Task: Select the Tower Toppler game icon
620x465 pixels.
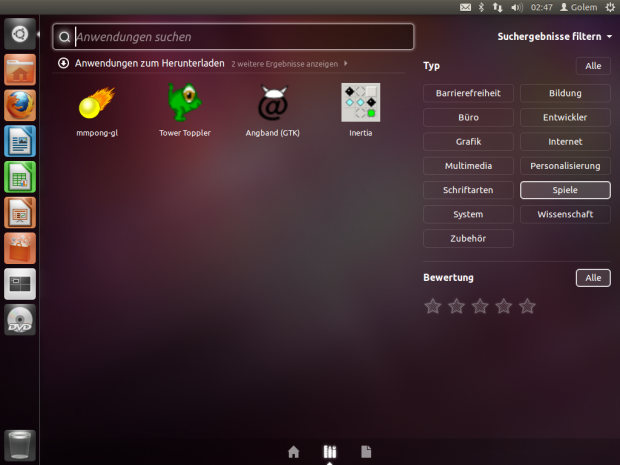Action: (185, 102)
